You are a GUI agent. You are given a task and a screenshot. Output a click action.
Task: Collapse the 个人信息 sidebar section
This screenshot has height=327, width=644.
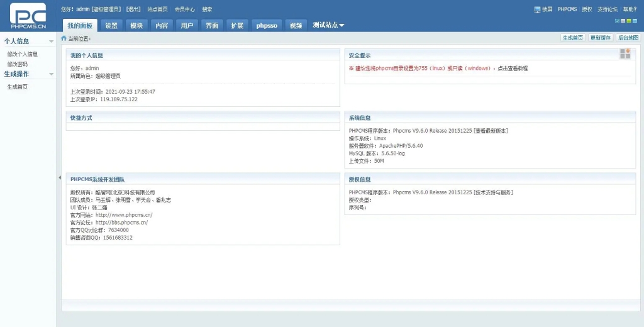point(51,42)
